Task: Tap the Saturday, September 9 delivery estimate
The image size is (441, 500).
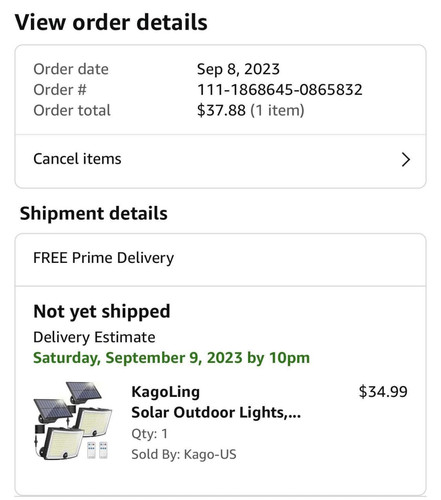Action: click(171, 358)
